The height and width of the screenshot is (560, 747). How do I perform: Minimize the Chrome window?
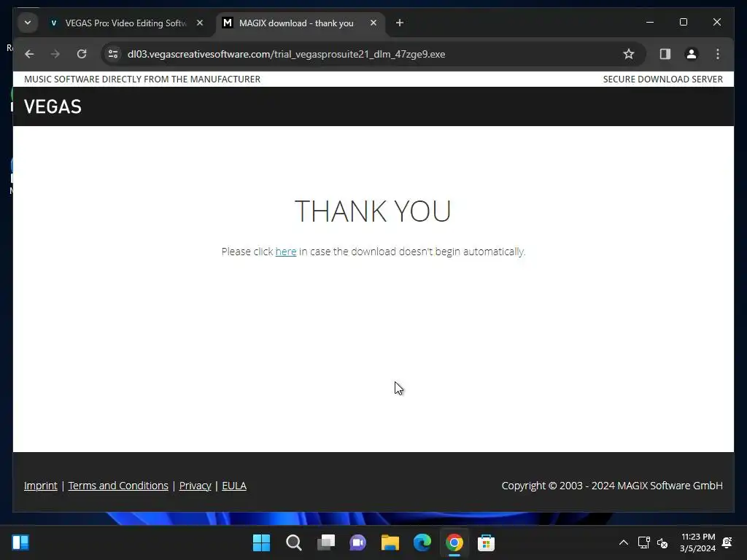[x=650, y=23]
